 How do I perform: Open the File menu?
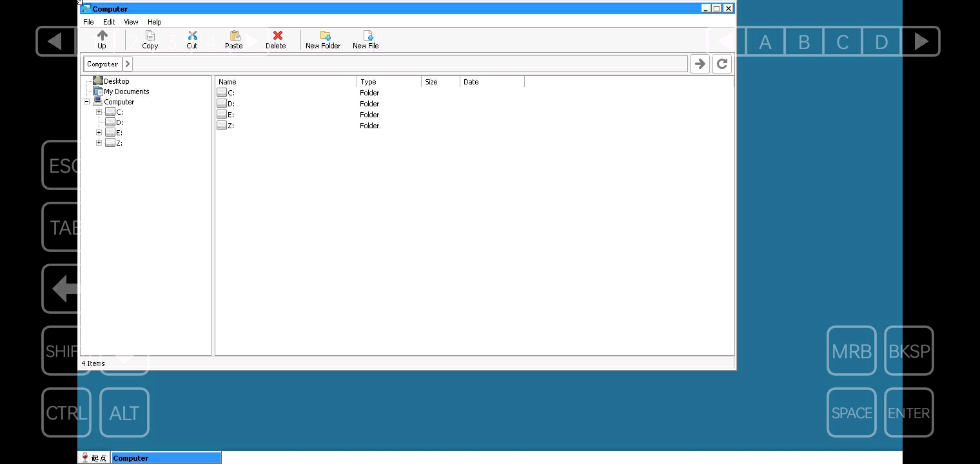point(88,22)
